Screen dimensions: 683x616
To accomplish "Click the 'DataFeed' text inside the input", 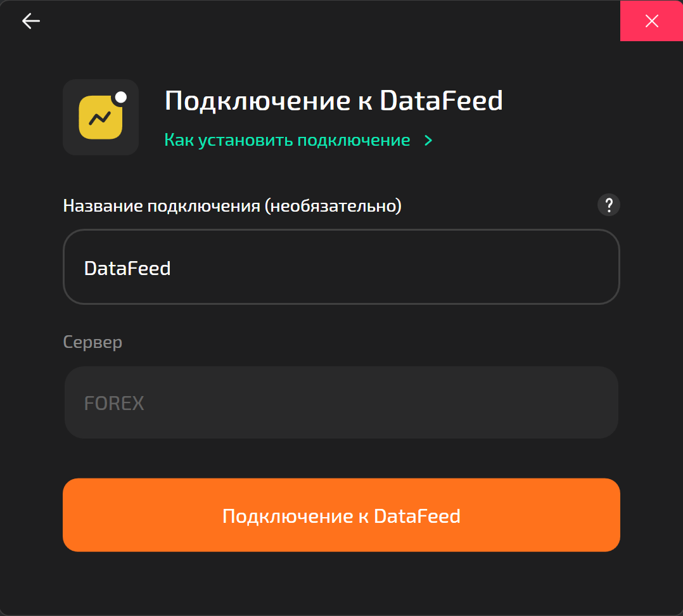I will (x=127, y=268).
